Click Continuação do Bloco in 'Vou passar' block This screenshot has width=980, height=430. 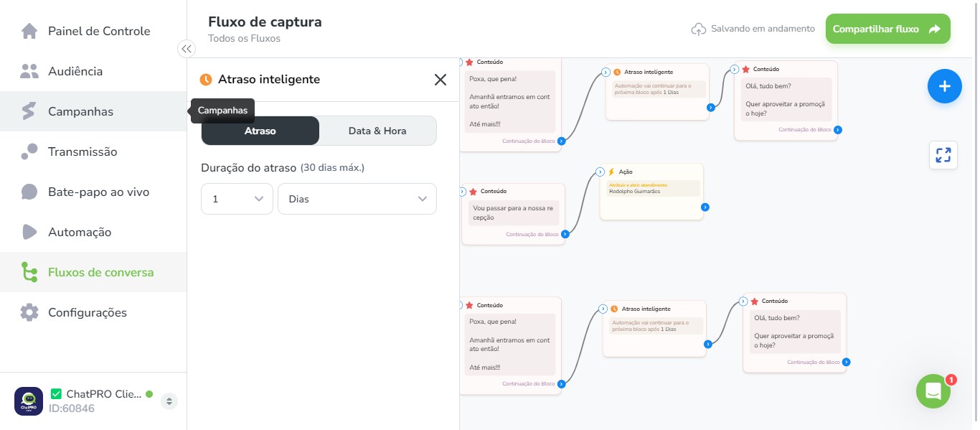(532, 234)
